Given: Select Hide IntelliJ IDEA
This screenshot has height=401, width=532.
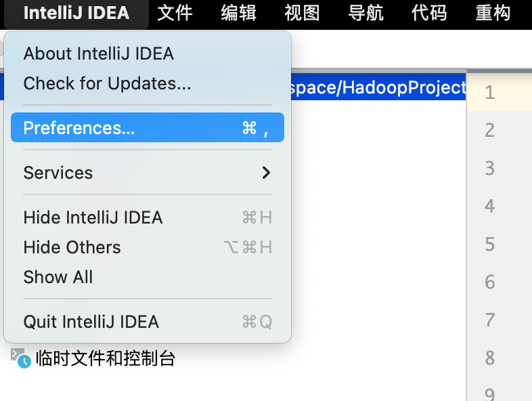Looking at the screenshot, I should [x=93, y=217].
